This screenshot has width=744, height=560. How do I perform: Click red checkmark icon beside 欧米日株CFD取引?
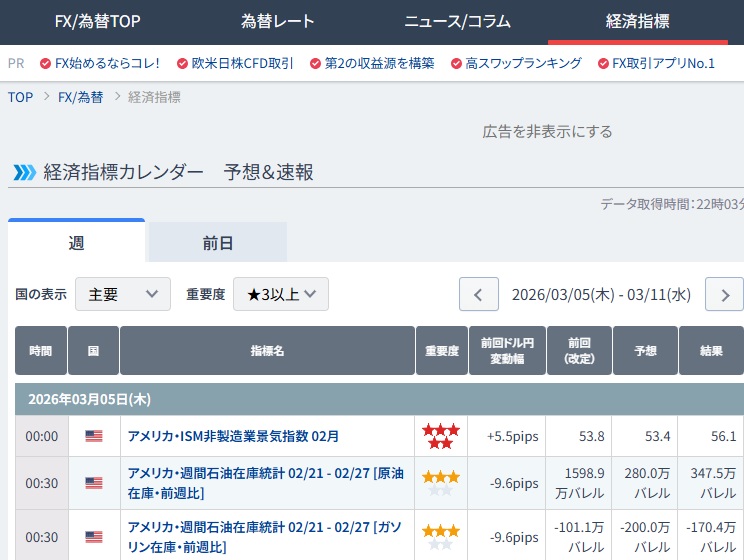[182, 63]
